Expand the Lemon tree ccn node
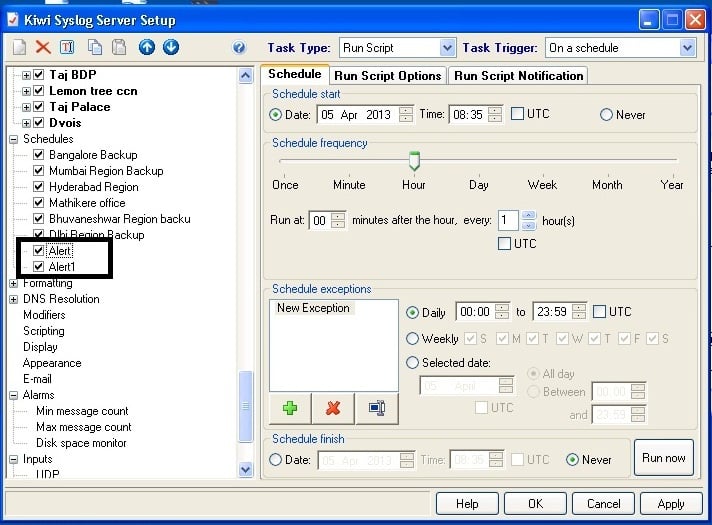 tap(26, 91)
